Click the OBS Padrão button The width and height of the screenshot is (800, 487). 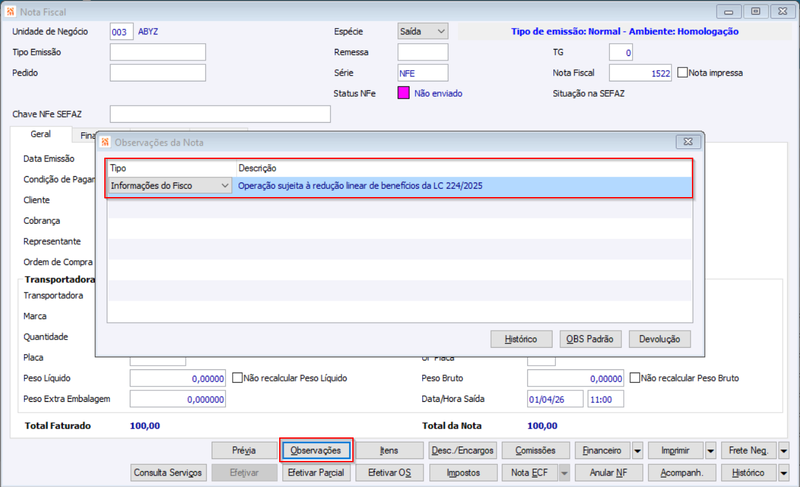590,339
